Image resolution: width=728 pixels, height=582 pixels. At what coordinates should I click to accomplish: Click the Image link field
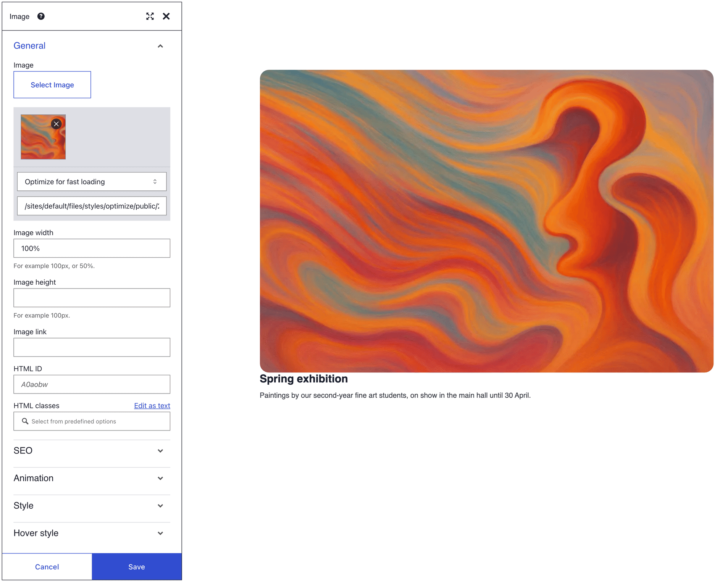pos(92,347)
